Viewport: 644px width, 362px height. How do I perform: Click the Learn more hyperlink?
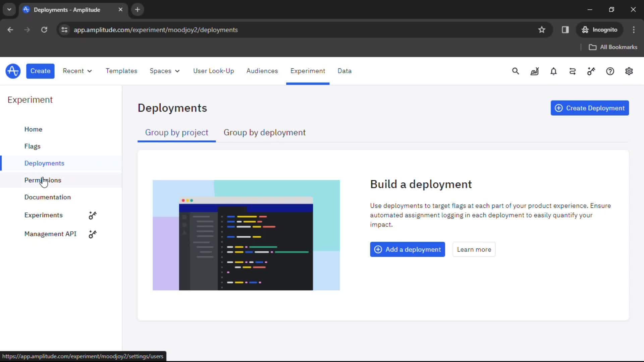tap(474, 249)
